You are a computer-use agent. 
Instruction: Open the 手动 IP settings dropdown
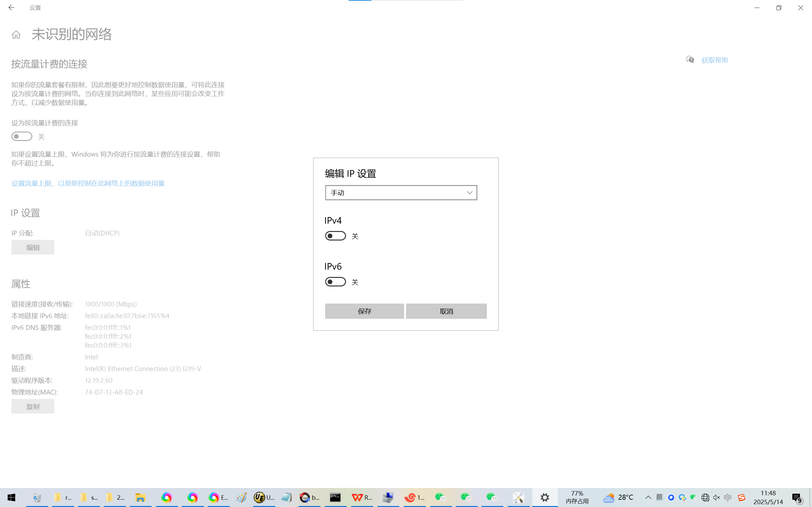(x=401, y=192)
